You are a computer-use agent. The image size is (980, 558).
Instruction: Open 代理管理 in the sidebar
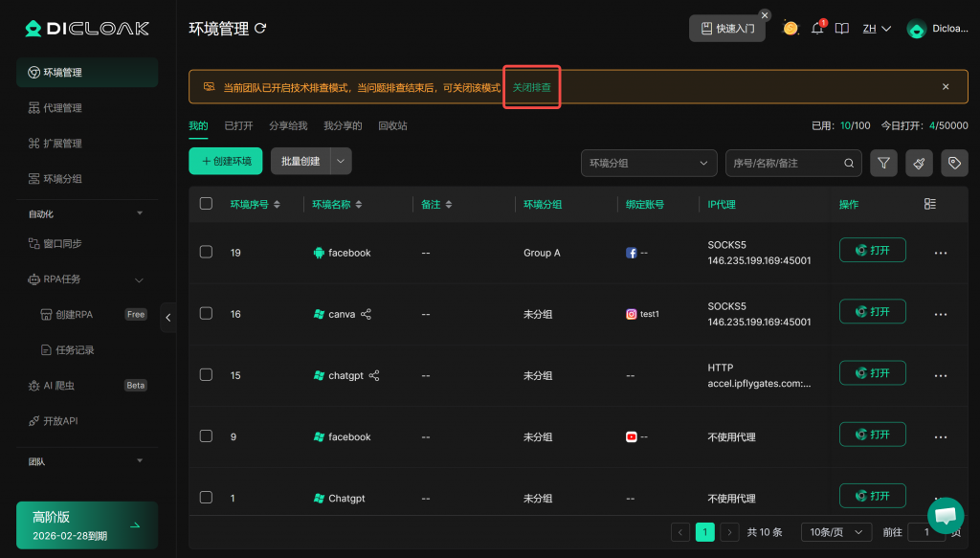[62, 108]
